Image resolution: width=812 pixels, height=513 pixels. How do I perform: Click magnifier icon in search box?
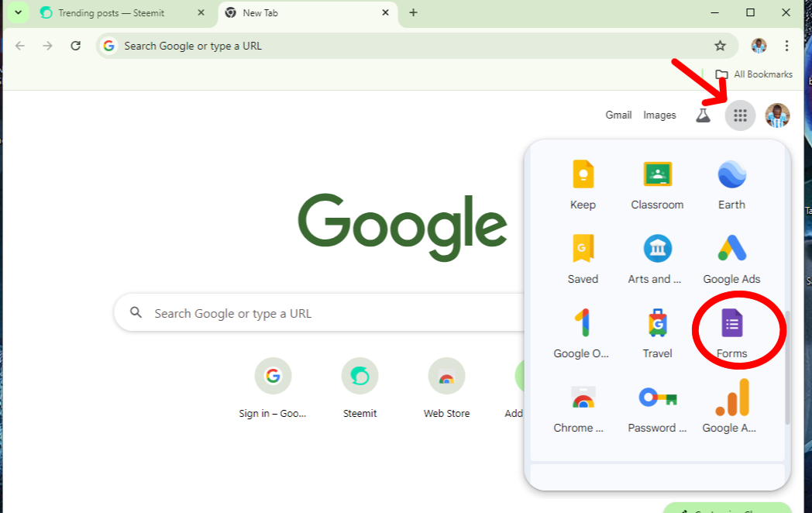point(136,312)
